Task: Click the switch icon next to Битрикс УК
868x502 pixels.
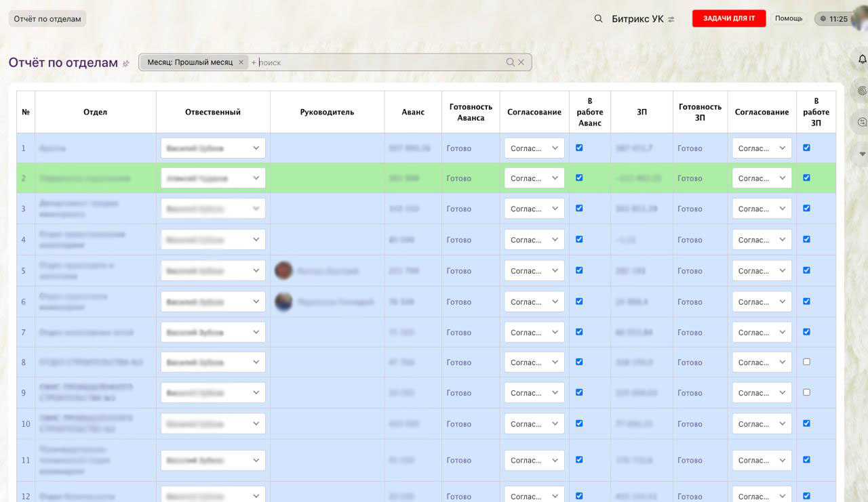Action: pyautogui.click(x=671, y=20)
